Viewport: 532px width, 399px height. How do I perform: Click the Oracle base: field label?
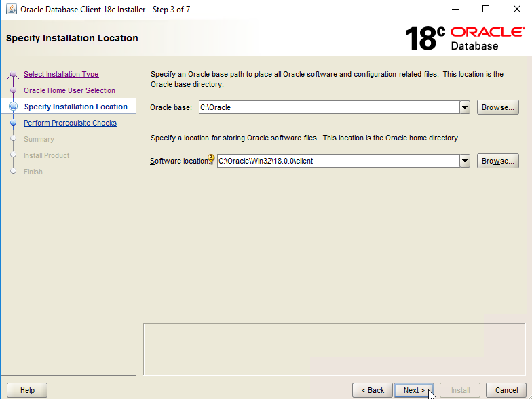(171, 107)
